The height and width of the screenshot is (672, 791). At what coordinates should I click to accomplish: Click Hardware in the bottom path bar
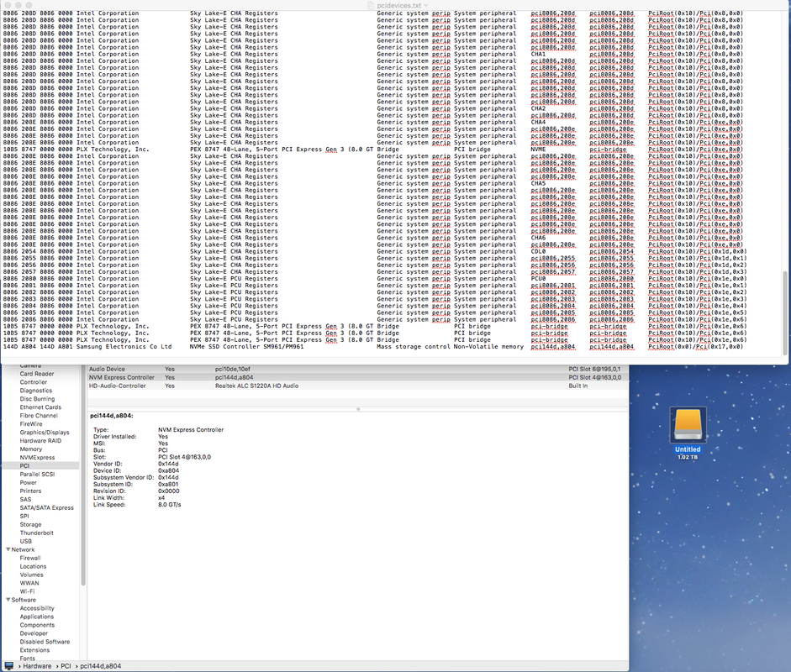37,666
